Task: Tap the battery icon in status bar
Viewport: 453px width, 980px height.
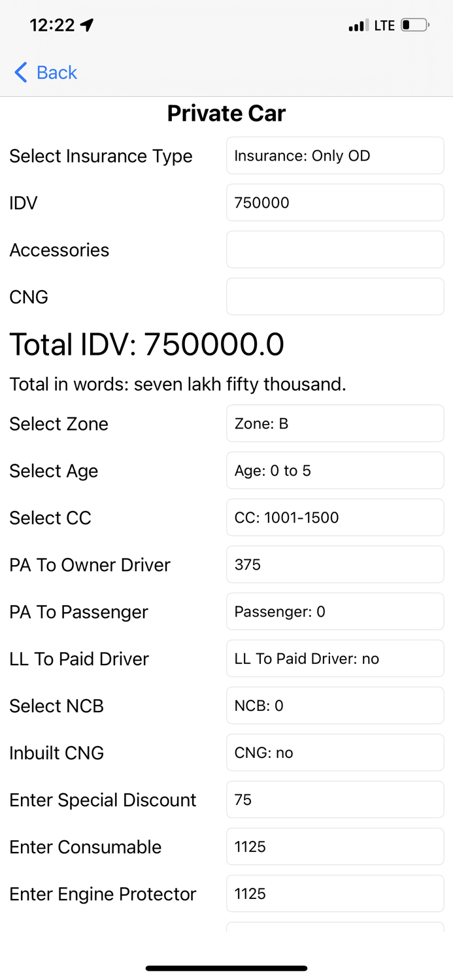Action: click(414, 25)
